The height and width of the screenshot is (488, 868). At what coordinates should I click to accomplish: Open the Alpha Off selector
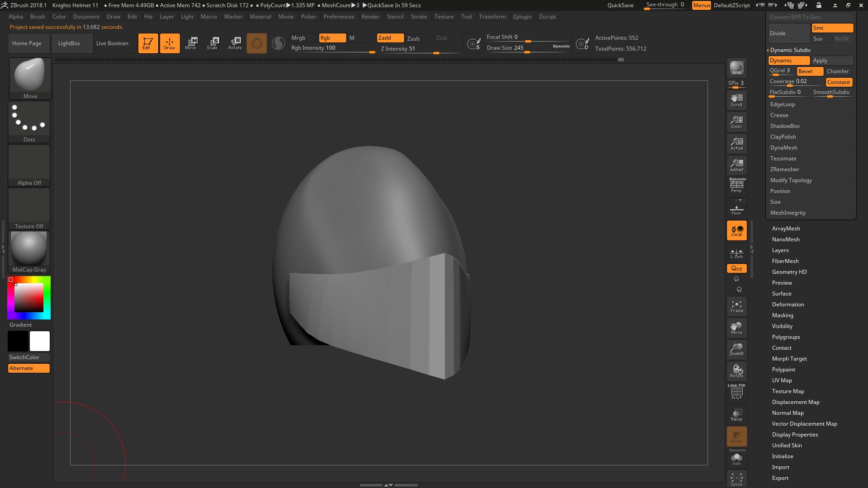click(x=29, y=165)
